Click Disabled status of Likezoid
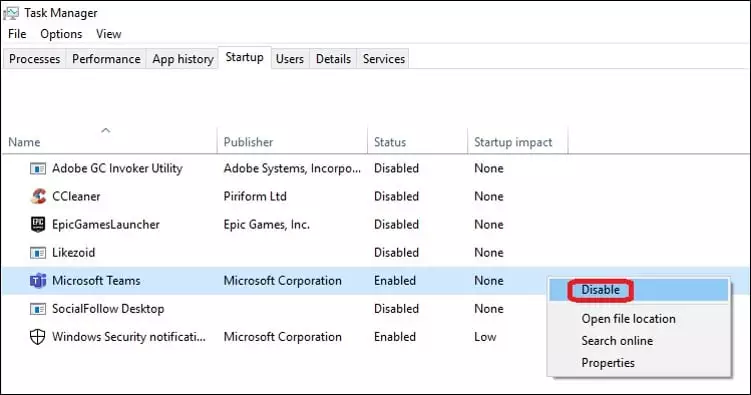Viewport: 751px width, 395px height. [396, 253]
